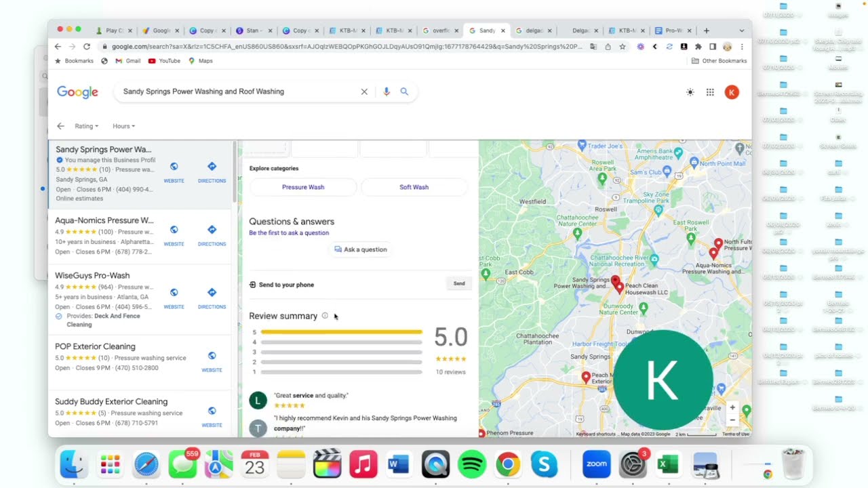Viewport: 868px width, 488px height.
Task: Open Website for Sandy Springs Power Washing
Action: click(174, 172)
